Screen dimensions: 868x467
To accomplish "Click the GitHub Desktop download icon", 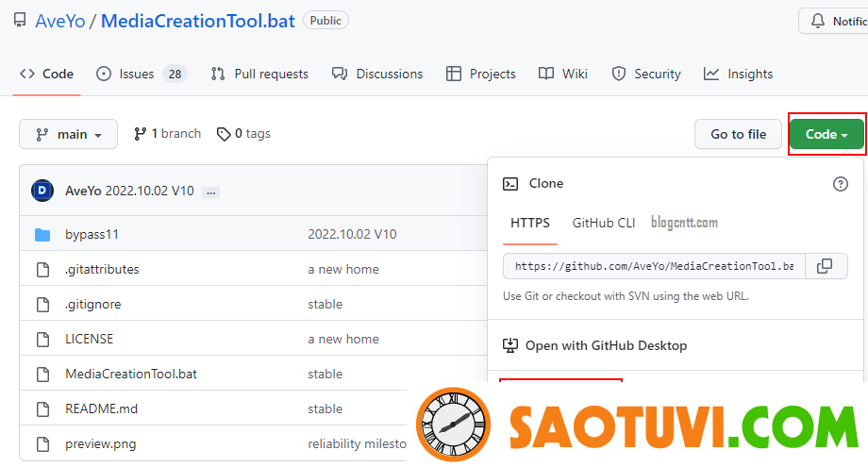I will 510,345.
